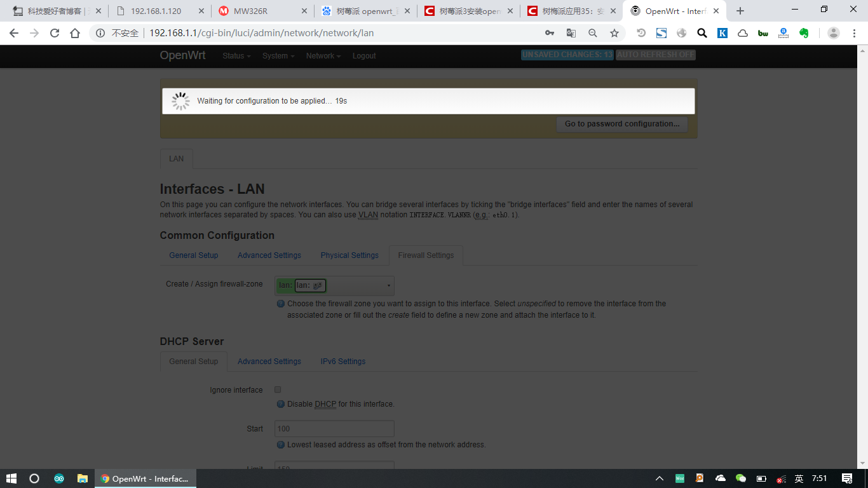
Task: Open the Chrome three-dot menu
Action: [x=855, y=33]
